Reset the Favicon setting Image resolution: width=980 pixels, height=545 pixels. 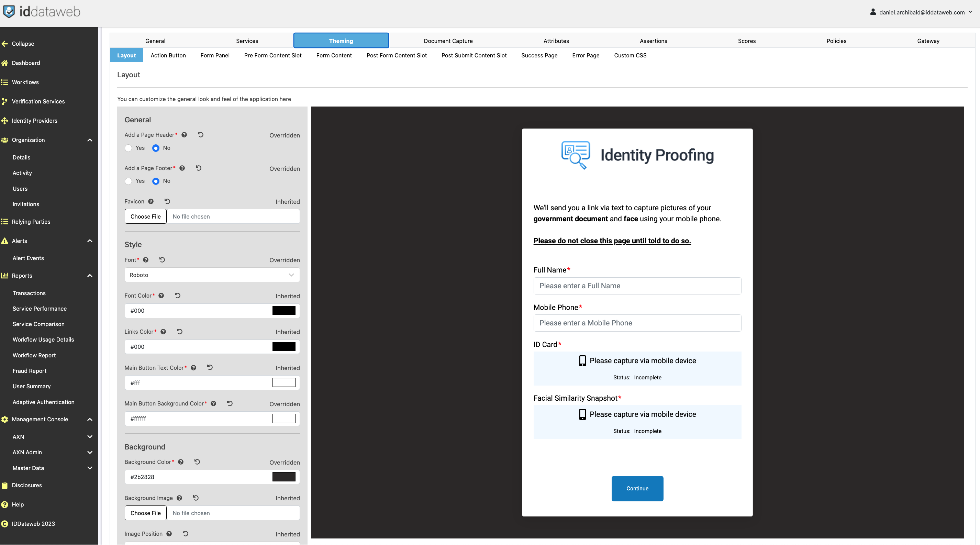[167, 202]
